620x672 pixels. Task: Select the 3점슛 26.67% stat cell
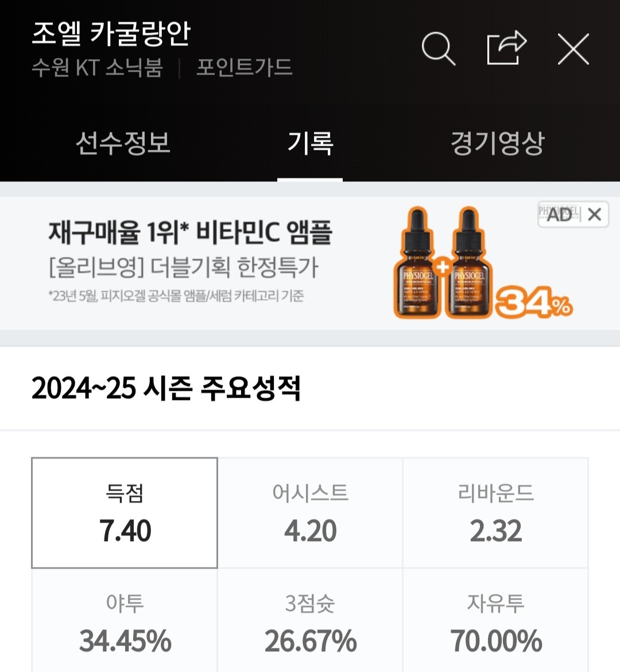tap(310, 623)
